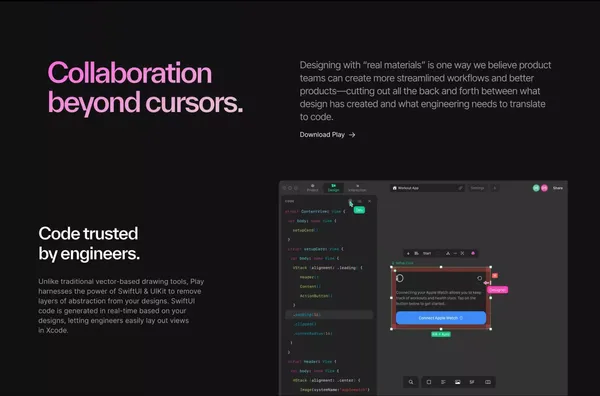The image size is (600, 396).
Task: Click the stack layout icon in floating toolbar
Action: (x=416, y=253)
